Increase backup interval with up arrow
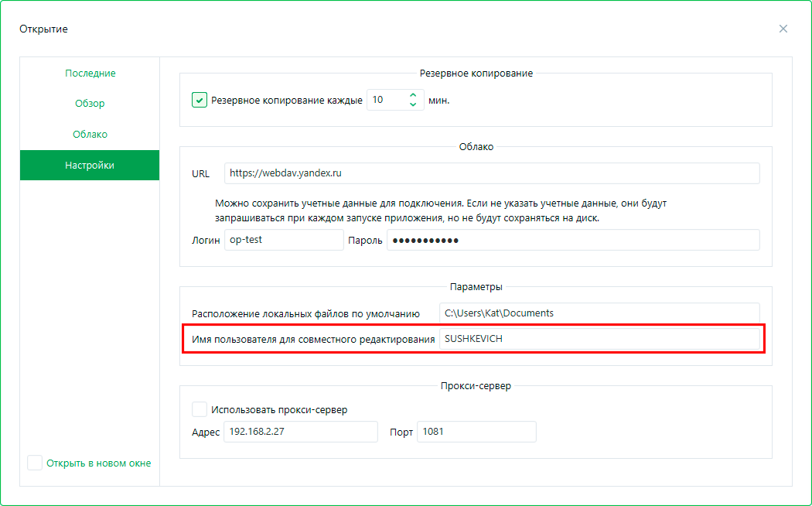The height and width of the screenshot is (506, 812). tap(413, 95)
